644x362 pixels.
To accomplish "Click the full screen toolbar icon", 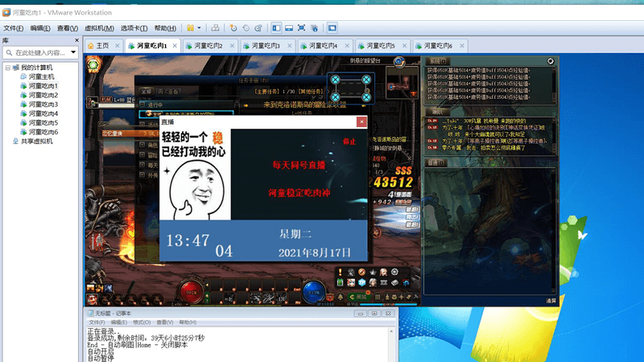I will click(301, 28).
